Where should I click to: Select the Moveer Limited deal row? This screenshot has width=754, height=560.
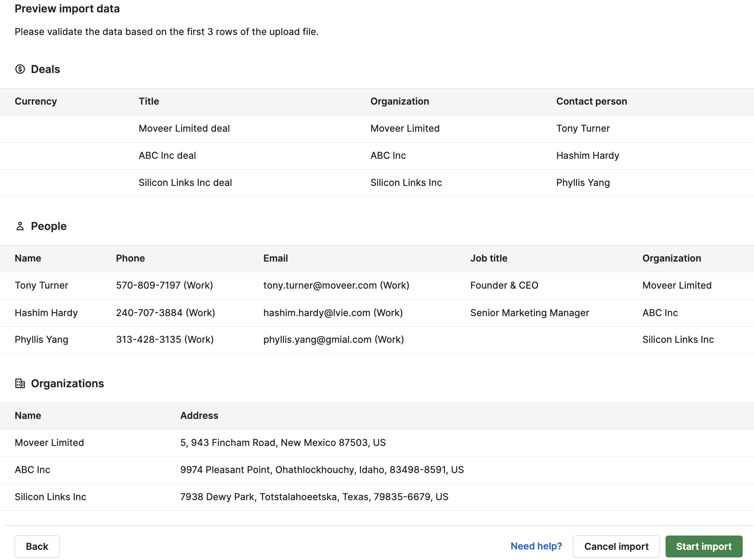tap(184, 128)
